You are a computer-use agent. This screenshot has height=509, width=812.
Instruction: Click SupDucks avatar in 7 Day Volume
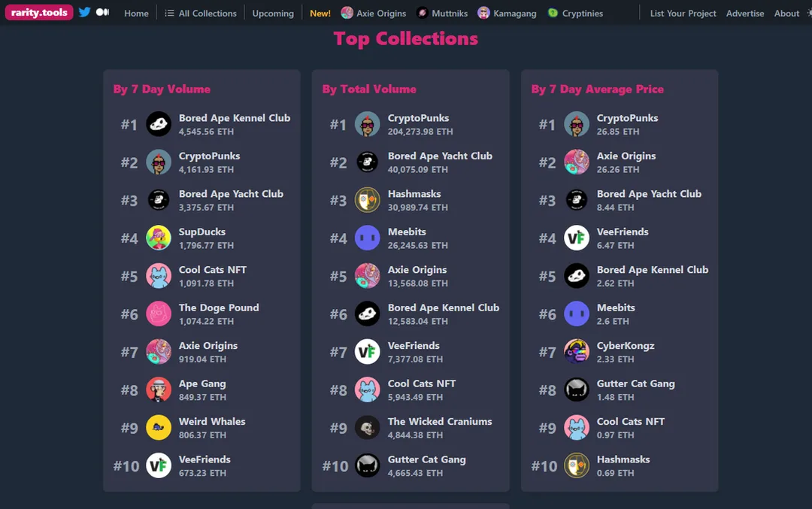tap(159, 238)
